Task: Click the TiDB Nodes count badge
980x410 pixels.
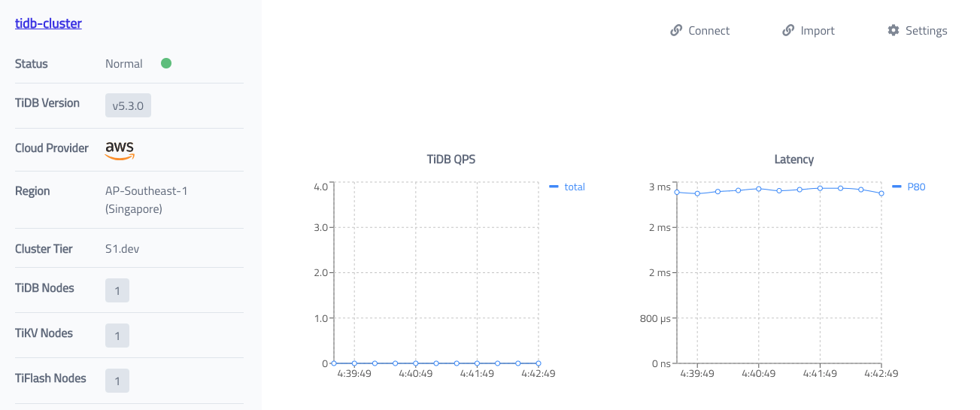Action: pyautogui.click(x=117, y=290)
